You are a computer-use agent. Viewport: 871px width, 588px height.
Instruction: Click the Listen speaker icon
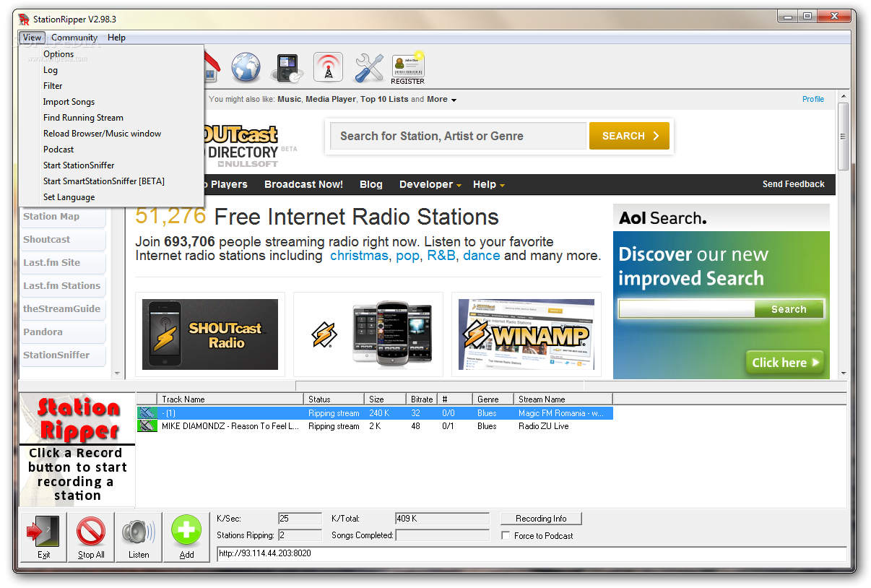[139, 537]
